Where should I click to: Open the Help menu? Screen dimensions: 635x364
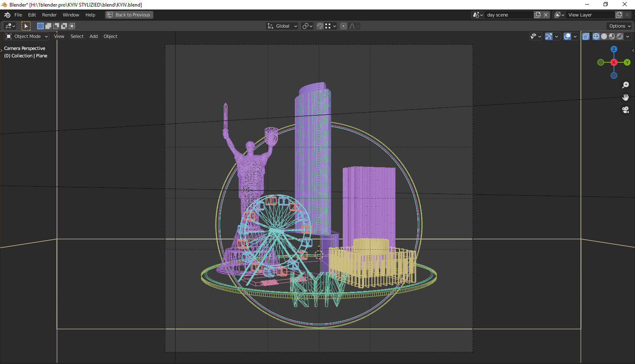point(90,15)
